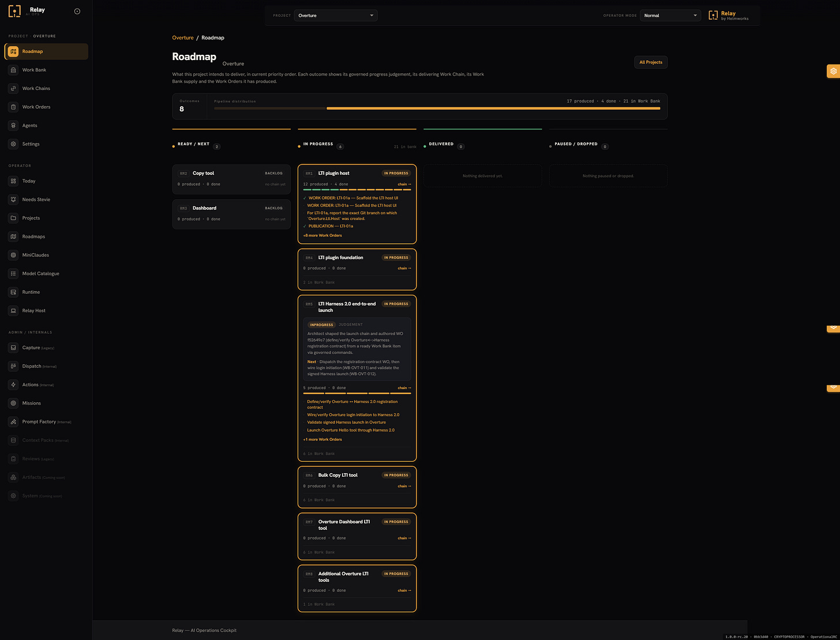
Task: Open chain link on Overture Dashboard LTI tool card
Action: (404, 538)
